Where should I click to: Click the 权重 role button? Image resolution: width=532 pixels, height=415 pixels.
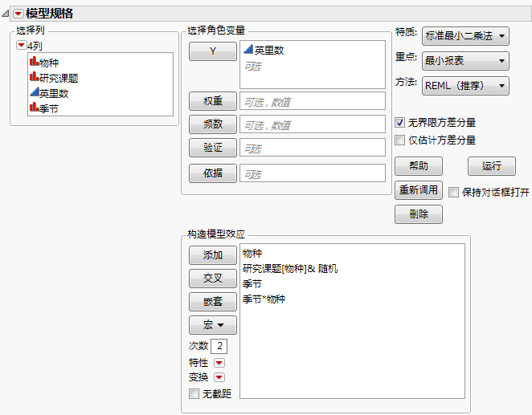point(213,101)
